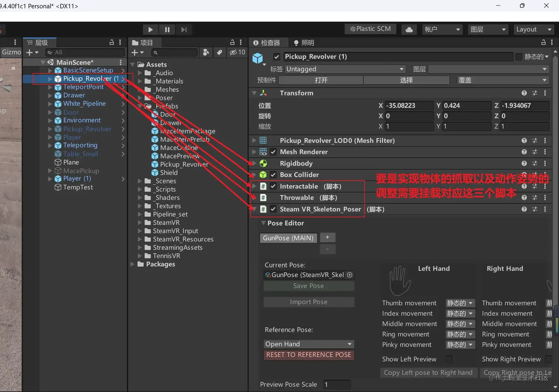Click the Current Pose object picker icon

(x=350, y=275)
